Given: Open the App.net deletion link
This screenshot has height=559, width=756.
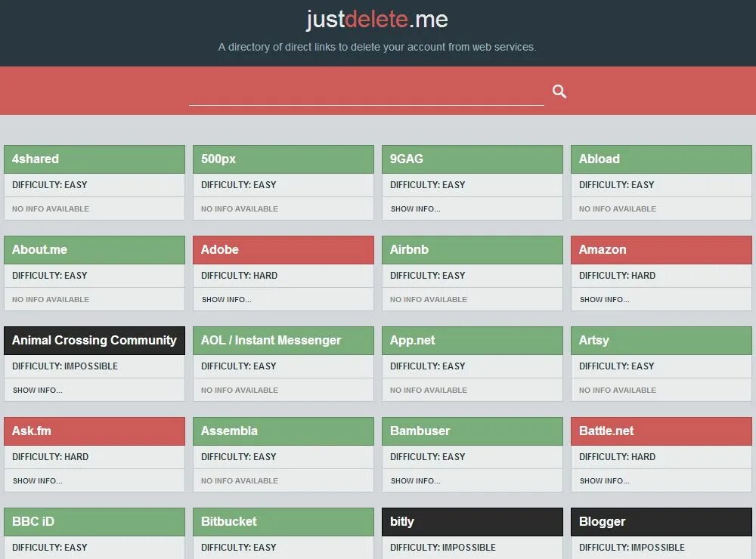Looking at the screenshot, I should [472, 340].
